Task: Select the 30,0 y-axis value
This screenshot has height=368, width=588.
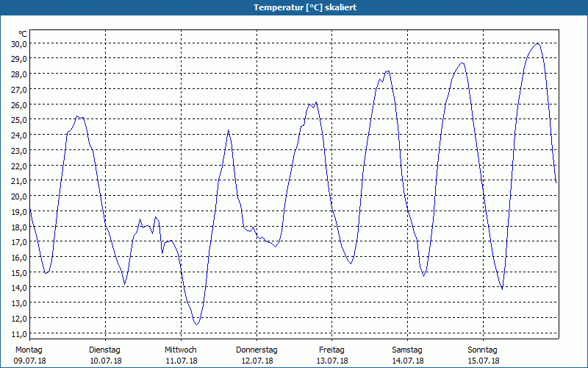Action: 19,44
